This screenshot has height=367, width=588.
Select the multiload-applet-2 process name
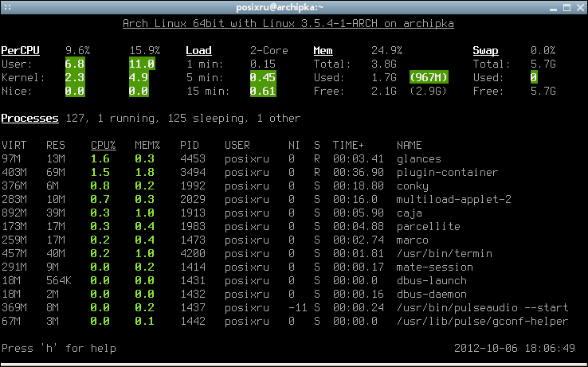coord(454,200)
